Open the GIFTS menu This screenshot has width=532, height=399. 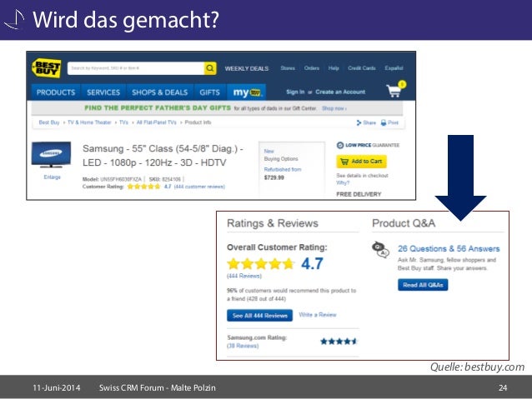pyautogui.click(x=209, y=92)
